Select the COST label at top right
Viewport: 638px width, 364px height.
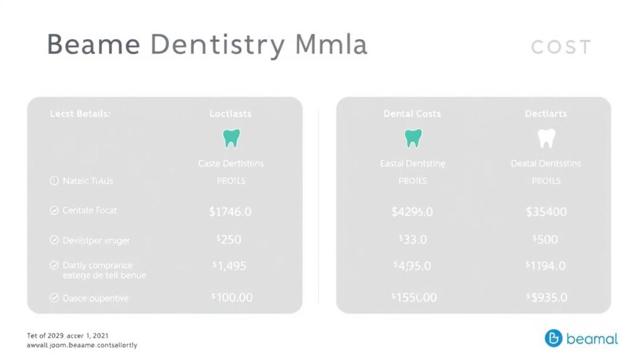[561, 47]
